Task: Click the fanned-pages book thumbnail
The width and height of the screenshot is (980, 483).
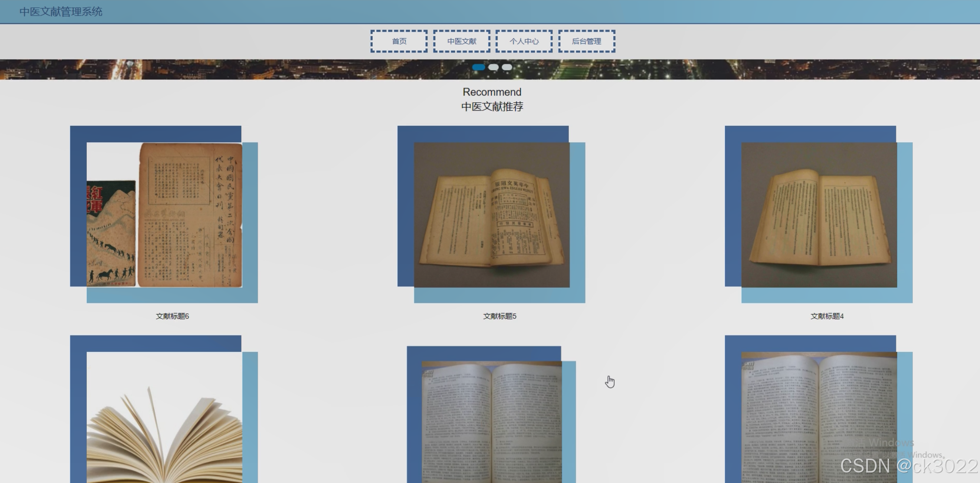Action: (x=164, y=417)
